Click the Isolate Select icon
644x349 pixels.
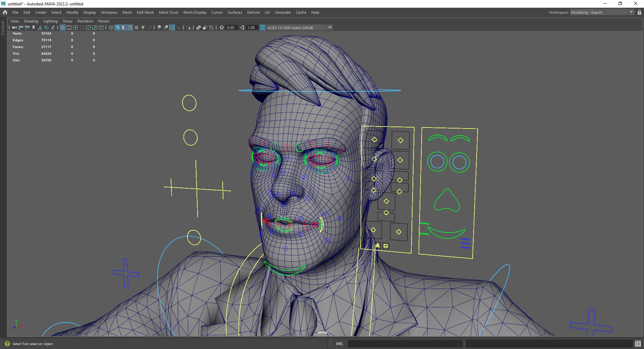coord(189,28)
